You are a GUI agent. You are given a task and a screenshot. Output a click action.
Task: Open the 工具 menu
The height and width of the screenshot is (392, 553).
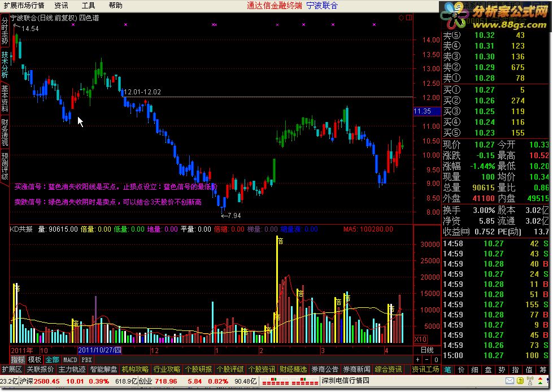88,5
